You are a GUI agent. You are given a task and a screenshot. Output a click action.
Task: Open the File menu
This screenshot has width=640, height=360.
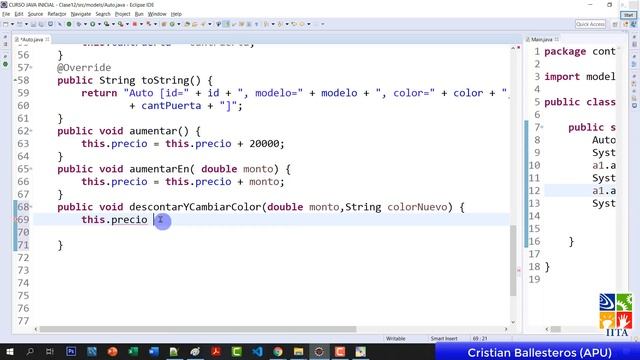pyautogui.click(x=6, y=14)
